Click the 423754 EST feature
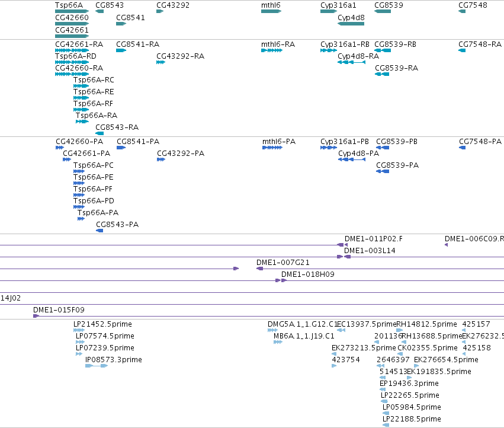 (x=334, y=366)
